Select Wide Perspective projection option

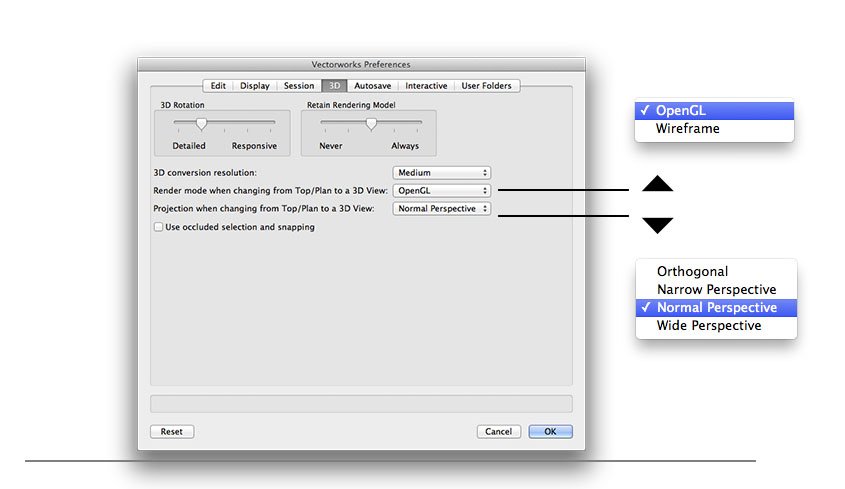pyautogui.click(x=716, y=326)
